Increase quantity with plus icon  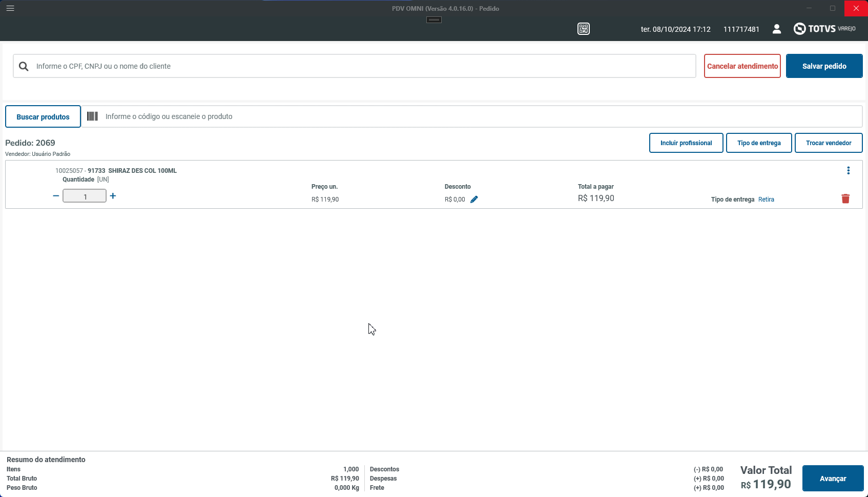click(x=113, y=196)
